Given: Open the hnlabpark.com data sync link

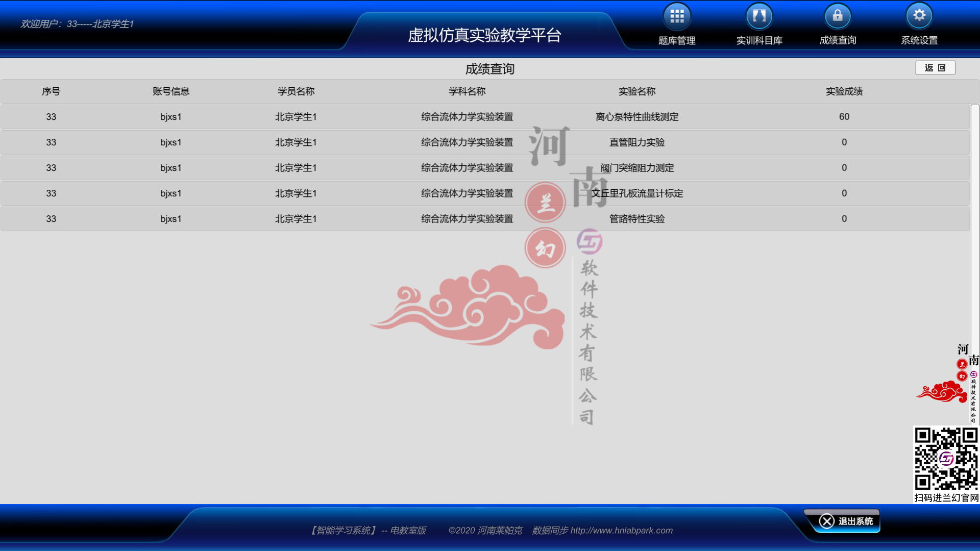Looking at the screenshot, I should (x=623, y=531).
